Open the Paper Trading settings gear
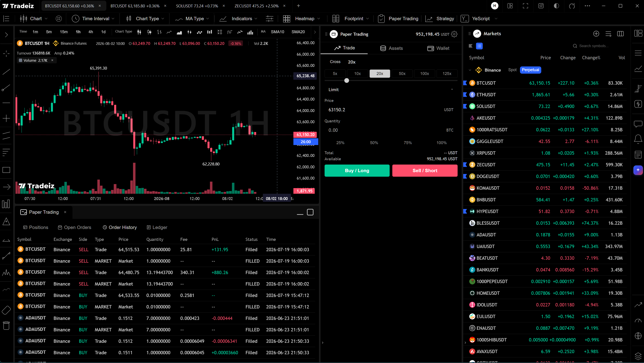644x363 pixels. (454, 34)
